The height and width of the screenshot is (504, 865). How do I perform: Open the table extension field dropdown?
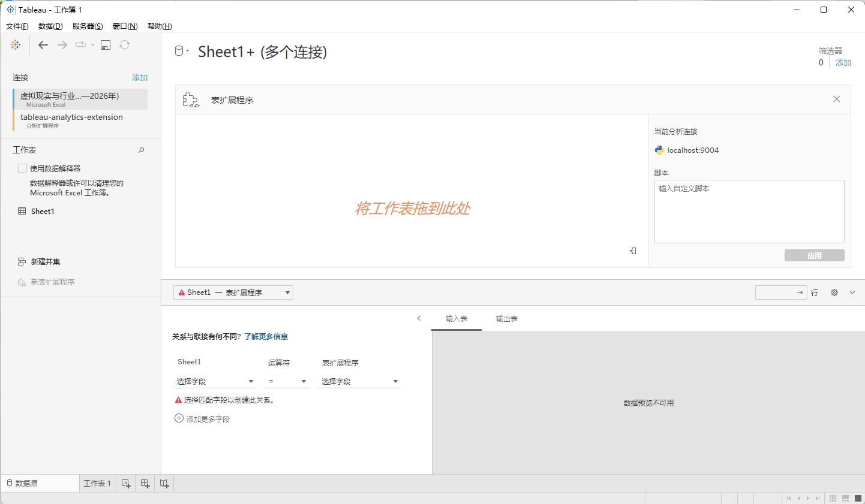359,381
